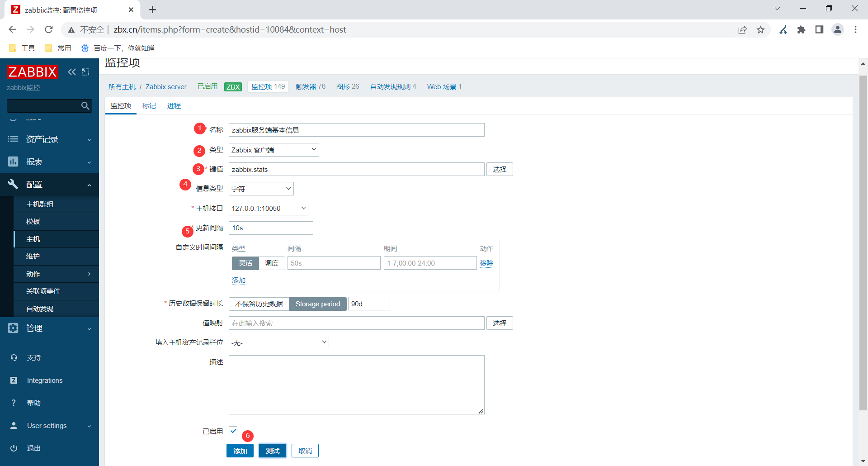This screenshot has width=868, height=466.
Task: Click the sidebar kiosk mode icon
Action: pyautogui.click(x=85, y=72)
